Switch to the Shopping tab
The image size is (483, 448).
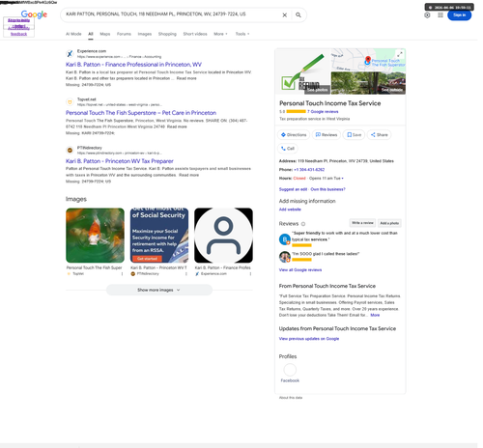click(167, 34)
